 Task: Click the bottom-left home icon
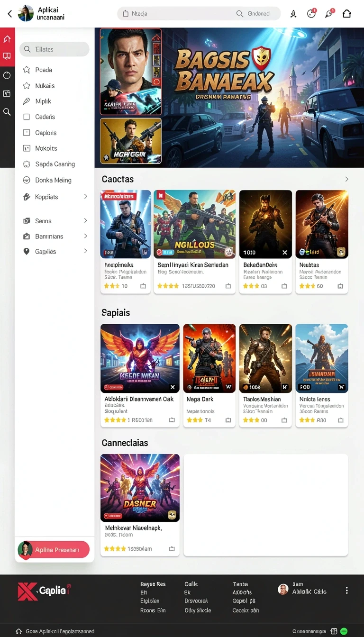pyautogui.click(x=19, y=631)
